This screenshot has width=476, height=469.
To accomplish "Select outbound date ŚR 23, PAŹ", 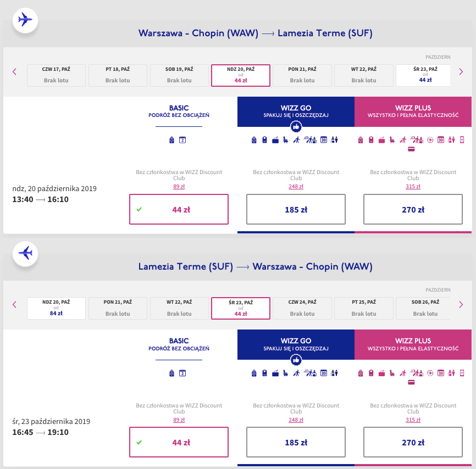I will (x=423, y=75).
